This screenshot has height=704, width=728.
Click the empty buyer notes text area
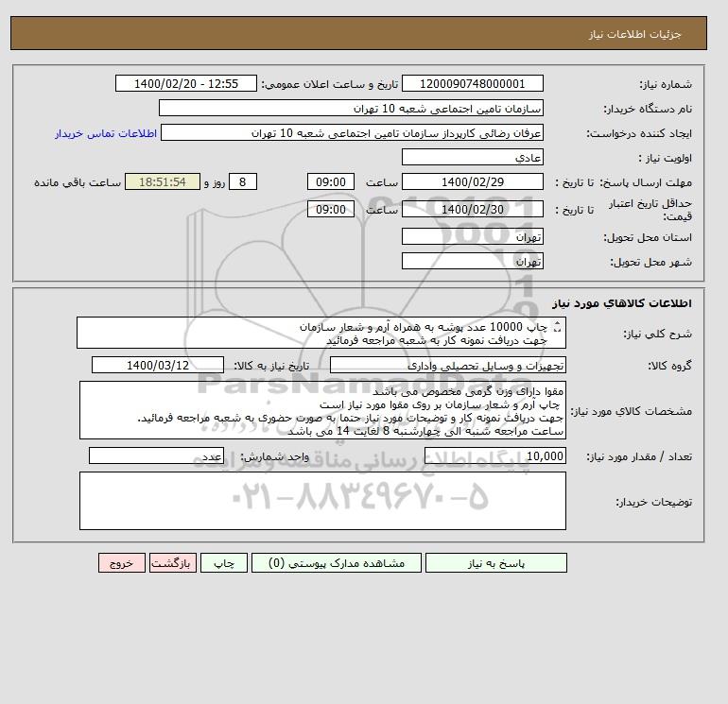pyautogui.click(x=322, y=501)
